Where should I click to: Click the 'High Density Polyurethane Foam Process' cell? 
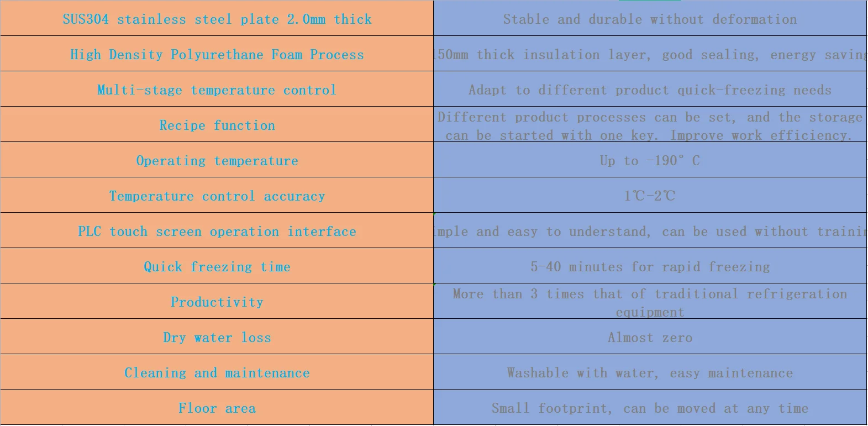pyautogui.click(x=217, y=54)
